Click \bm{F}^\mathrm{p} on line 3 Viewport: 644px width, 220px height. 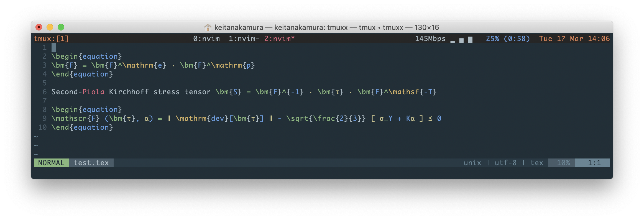(218, 65)
